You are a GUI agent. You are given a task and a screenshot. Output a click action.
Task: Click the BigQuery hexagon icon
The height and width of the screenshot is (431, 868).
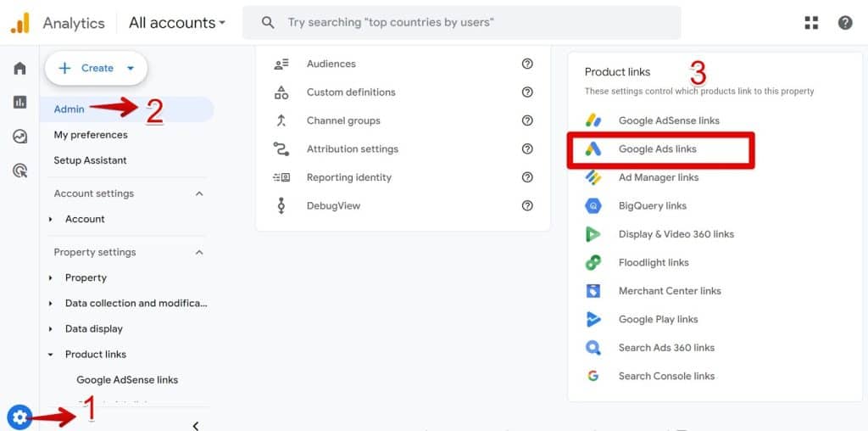[593, 205]
